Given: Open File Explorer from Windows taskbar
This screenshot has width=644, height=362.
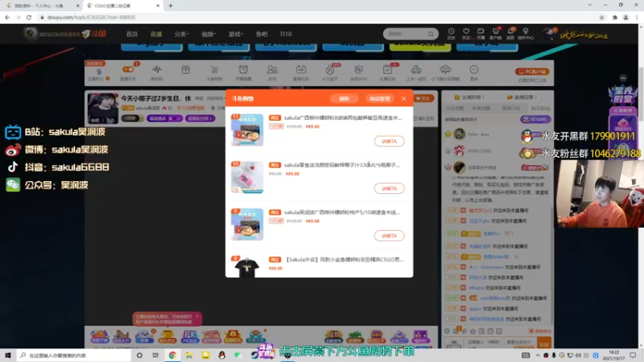Looking at the screenshot, I should click(x=189, y=355).
